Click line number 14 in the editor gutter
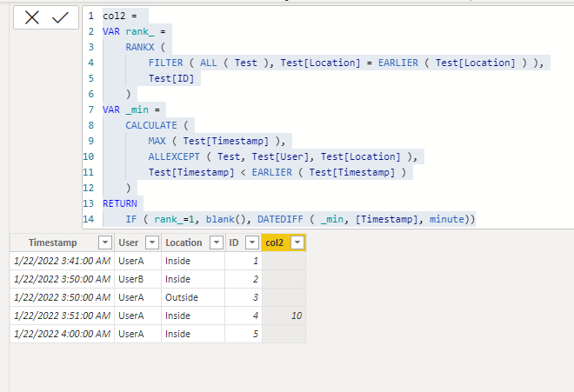This screenshot has height=392, width=574. (x=89, y=219)
